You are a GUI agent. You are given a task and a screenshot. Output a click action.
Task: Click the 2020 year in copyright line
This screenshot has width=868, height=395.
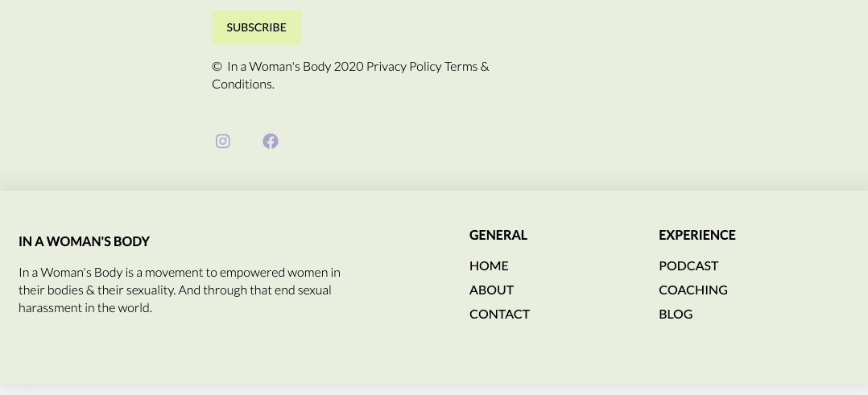(x=349, y=67)
